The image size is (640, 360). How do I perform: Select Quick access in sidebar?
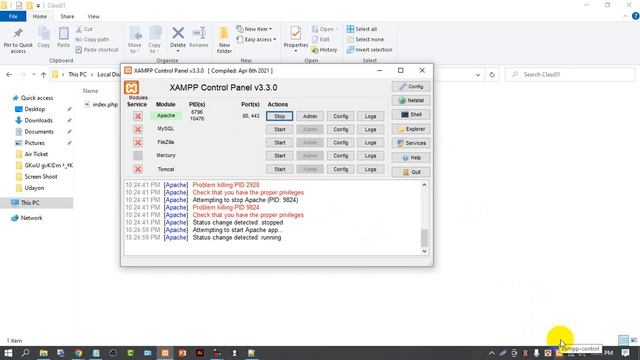coord(33,98)
